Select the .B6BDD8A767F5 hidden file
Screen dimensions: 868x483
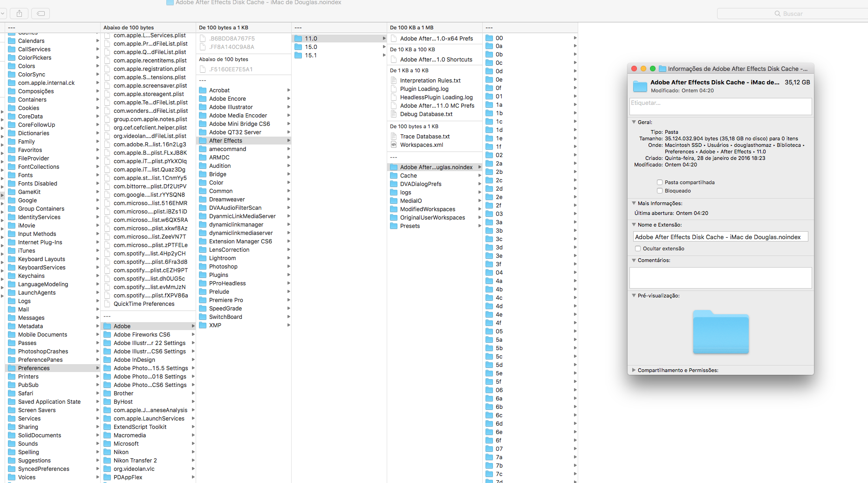tap(243, 39)
